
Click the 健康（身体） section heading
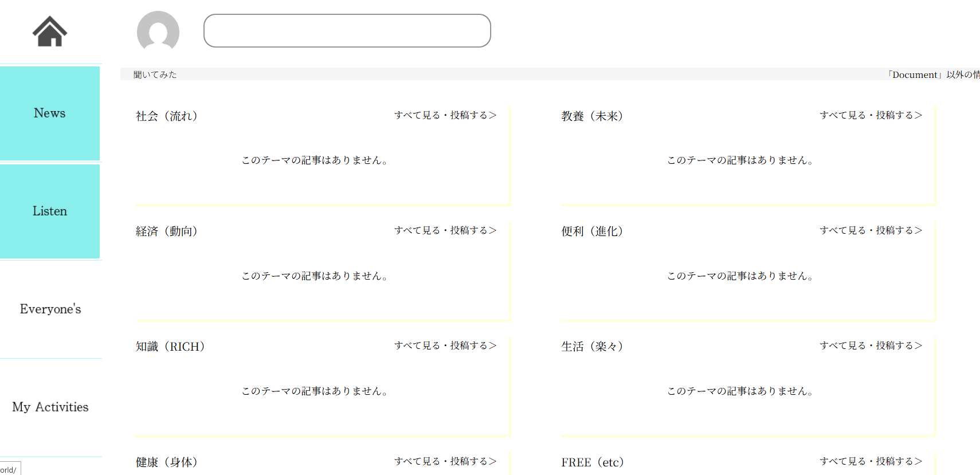(167, 462)
